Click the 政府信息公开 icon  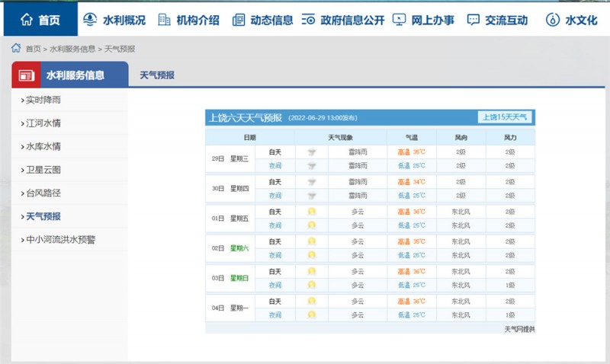click(x=308, y=20)
